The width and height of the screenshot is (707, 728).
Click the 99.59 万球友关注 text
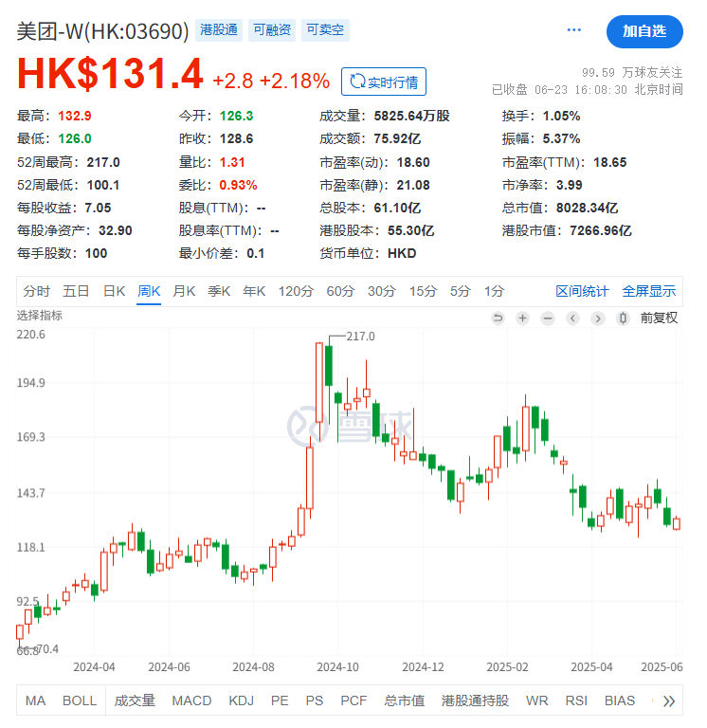[632, 72]
